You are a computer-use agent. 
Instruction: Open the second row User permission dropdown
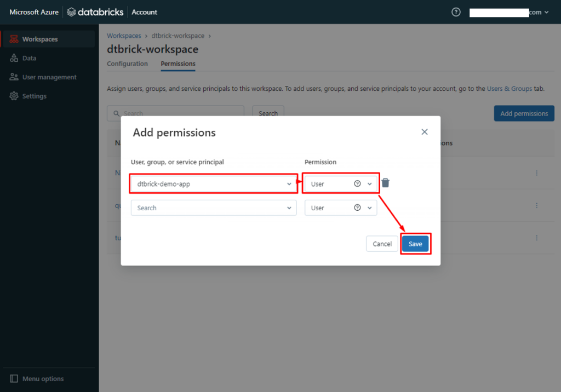pyautogui.click(x=370, y=208)
